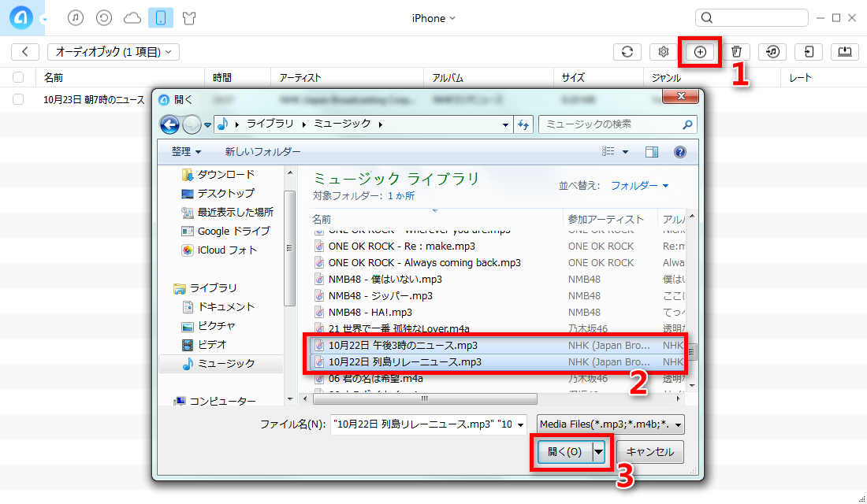Viewport: 867px width, 504px height.
Task: Open the help question mark icon
Action: click(x=680, y=151)
